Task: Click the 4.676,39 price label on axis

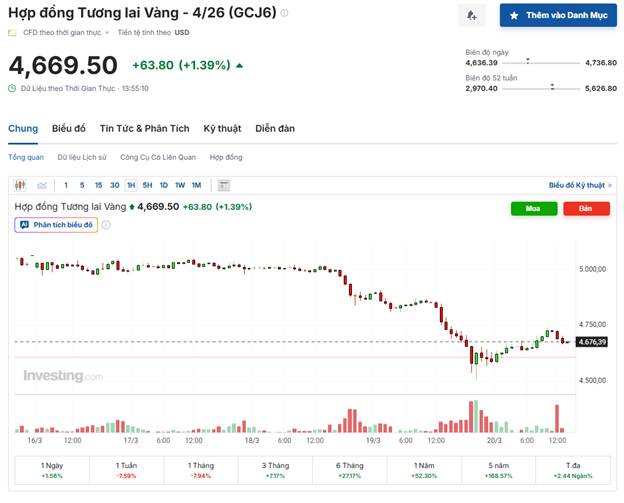Action: [592, 342]
